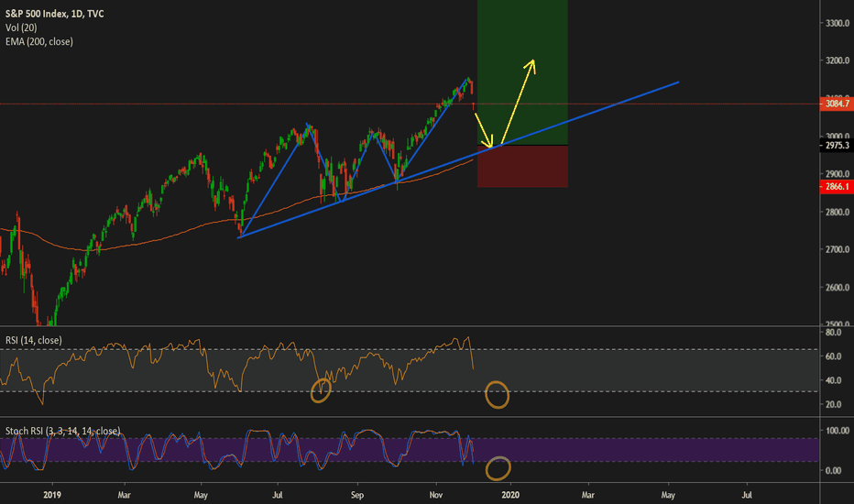Click the Stoch RSI 0.00 scale label
This screenshot has width=854, height=504.
click(833, 470)
